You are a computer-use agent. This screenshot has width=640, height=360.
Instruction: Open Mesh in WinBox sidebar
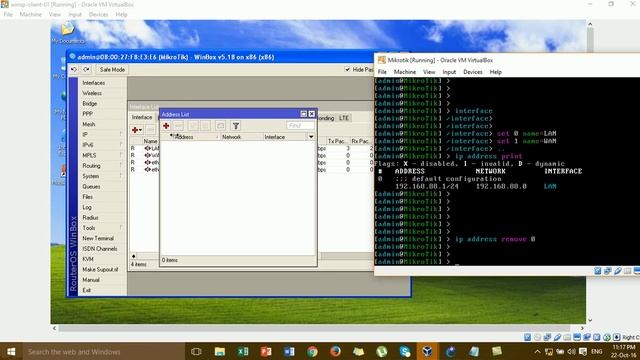pyautogui.click(x=89, y=124)
